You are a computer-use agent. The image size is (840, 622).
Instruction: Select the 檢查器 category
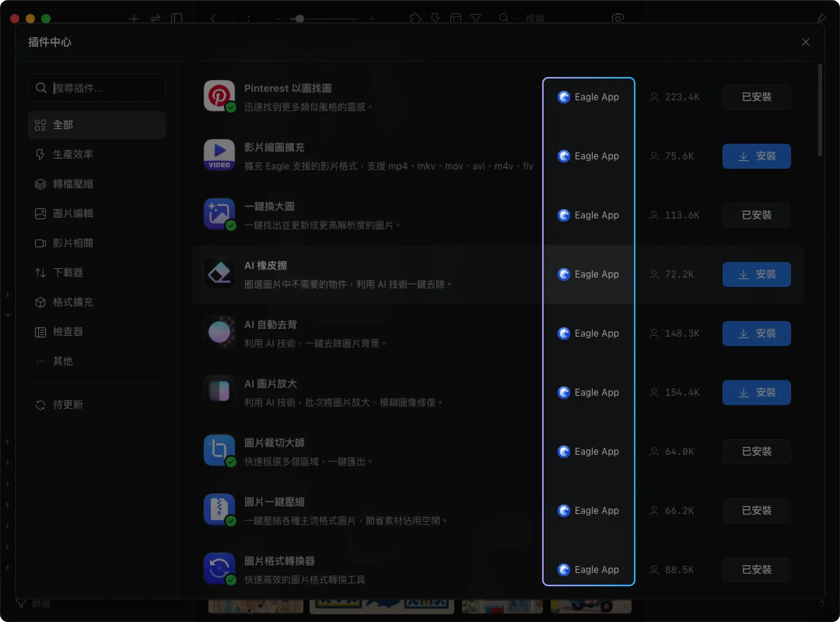tap(97, 332)
